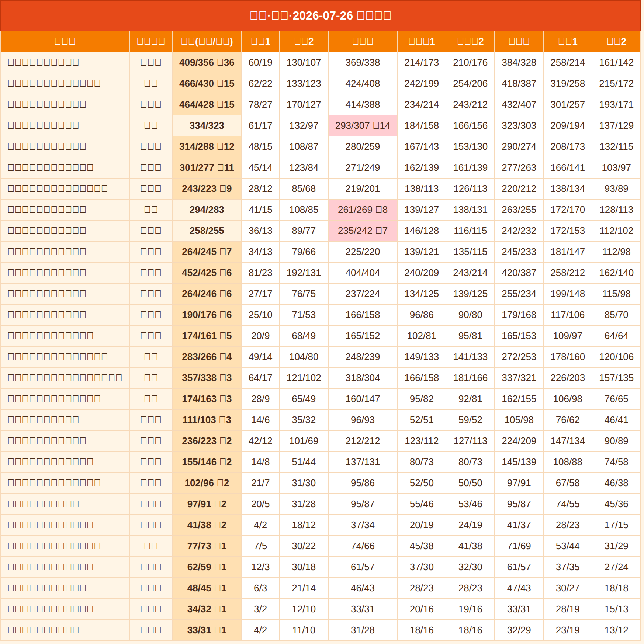This screenshot has width=644, height=644.
Task: Click the cell showing 404/404
Action: click(x=363, y=273)
